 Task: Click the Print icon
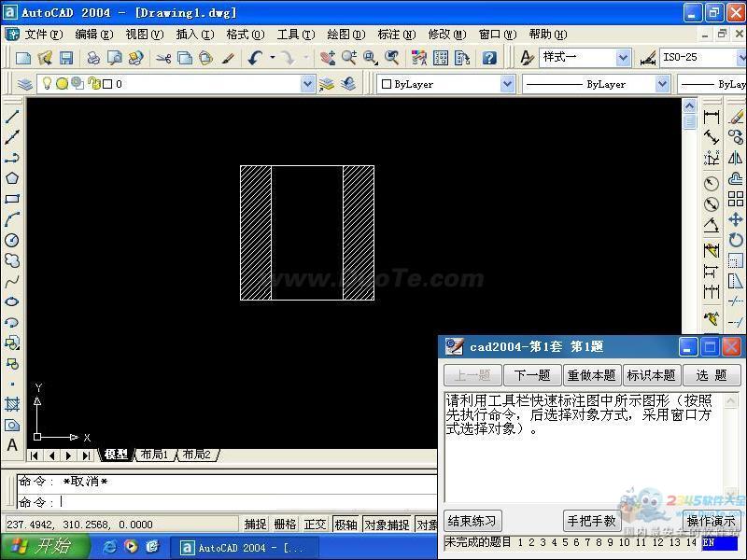point(93,58)
